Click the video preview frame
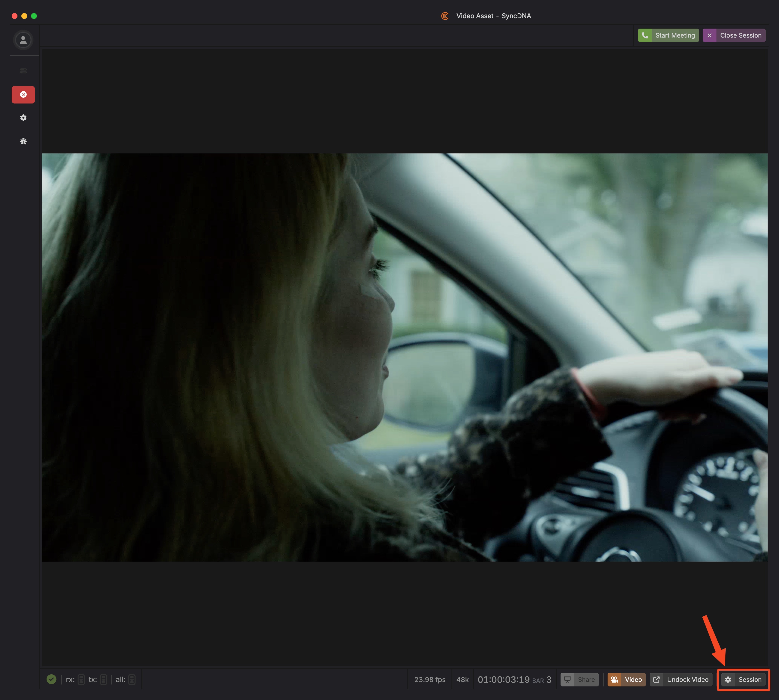 (x=404, y=357)
